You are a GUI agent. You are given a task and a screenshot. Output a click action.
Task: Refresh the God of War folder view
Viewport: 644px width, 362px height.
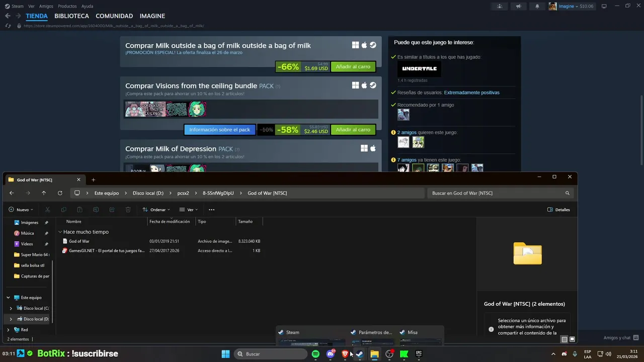(60, 193)
